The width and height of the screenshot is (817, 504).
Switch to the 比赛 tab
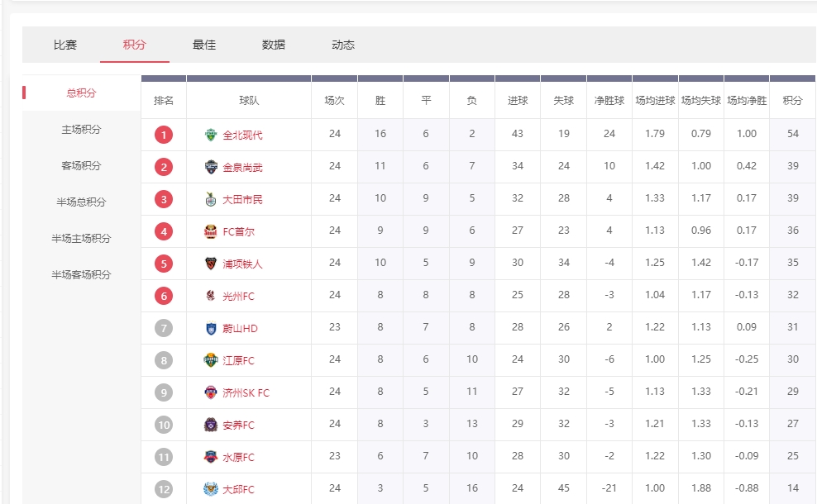[65, 45]
